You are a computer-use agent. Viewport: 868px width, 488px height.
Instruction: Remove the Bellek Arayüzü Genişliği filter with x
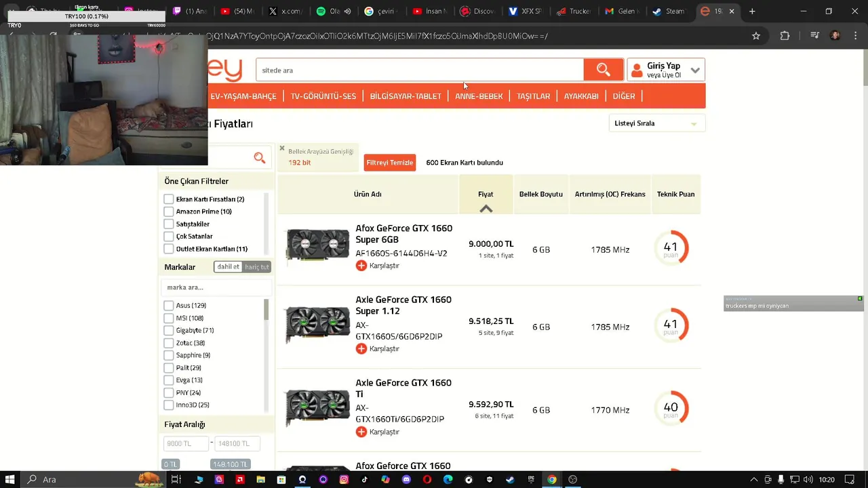coord(282,148)
